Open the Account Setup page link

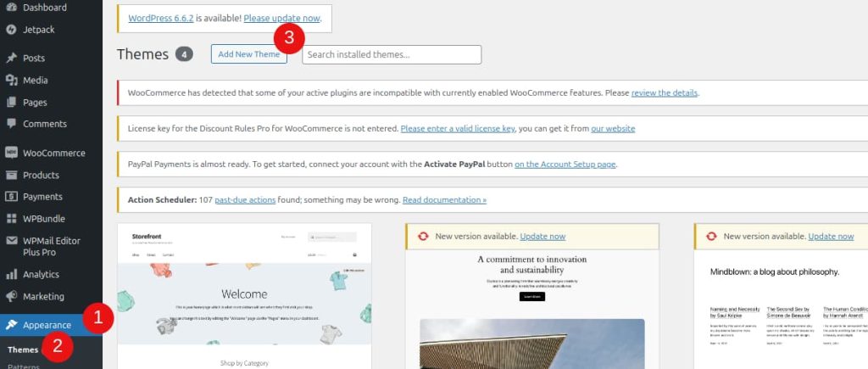(565, 164)
